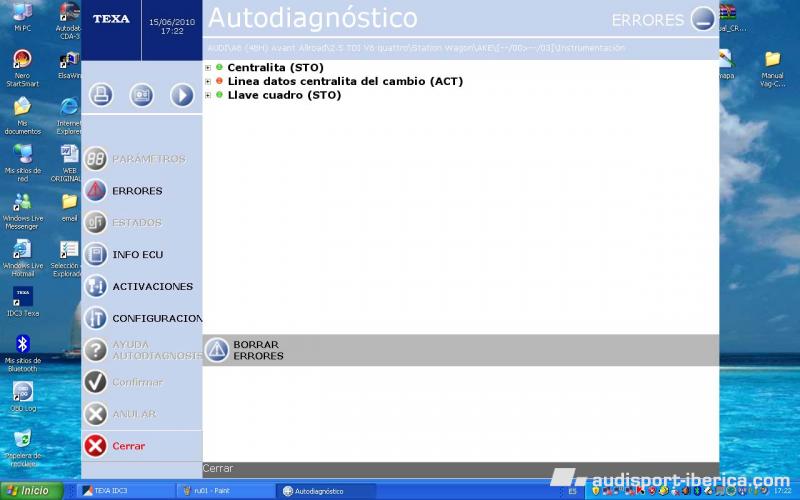800x500 pixels.
Task: Click the INFO ECU book icon
Action: (95, 255)
